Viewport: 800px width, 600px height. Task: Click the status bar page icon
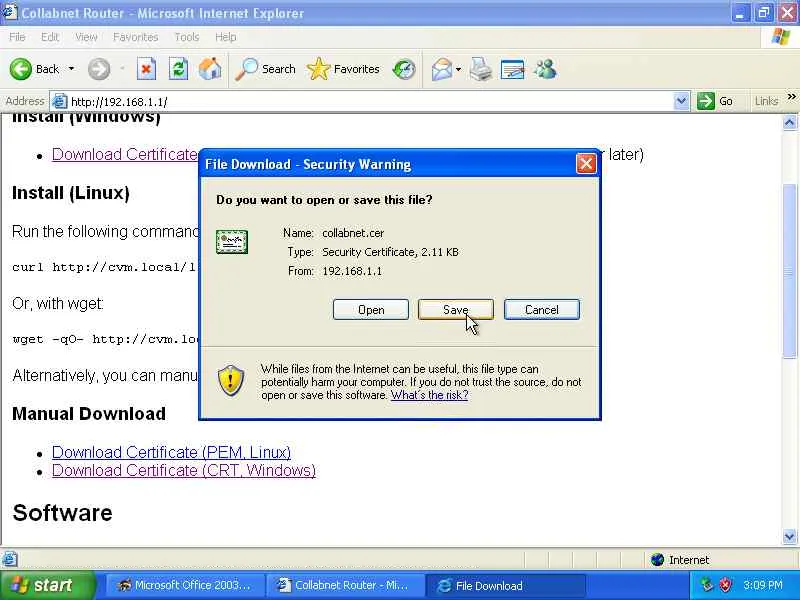point(10,560)
